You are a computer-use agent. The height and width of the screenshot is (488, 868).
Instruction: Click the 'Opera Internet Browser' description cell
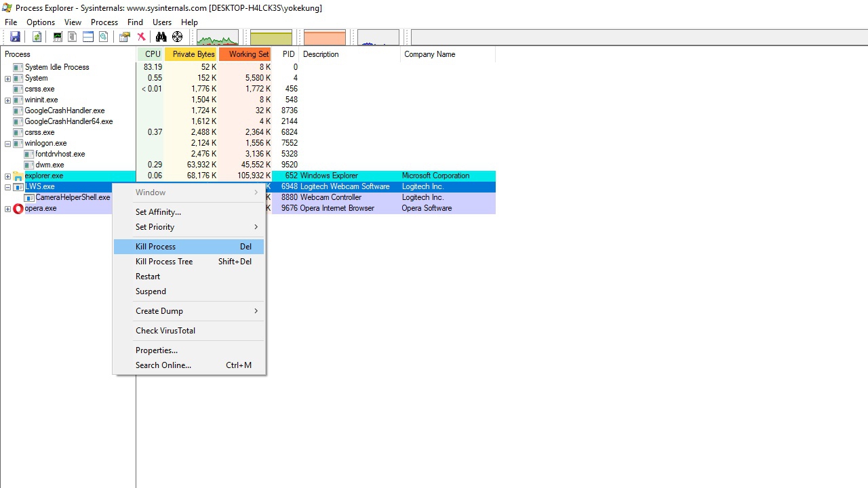click(337, 208)
